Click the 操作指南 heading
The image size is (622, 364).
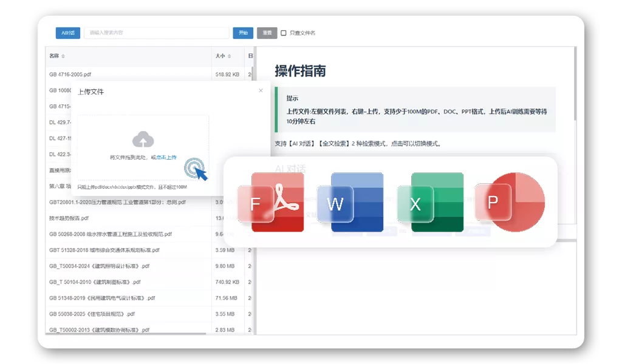[x=300, y=71]
